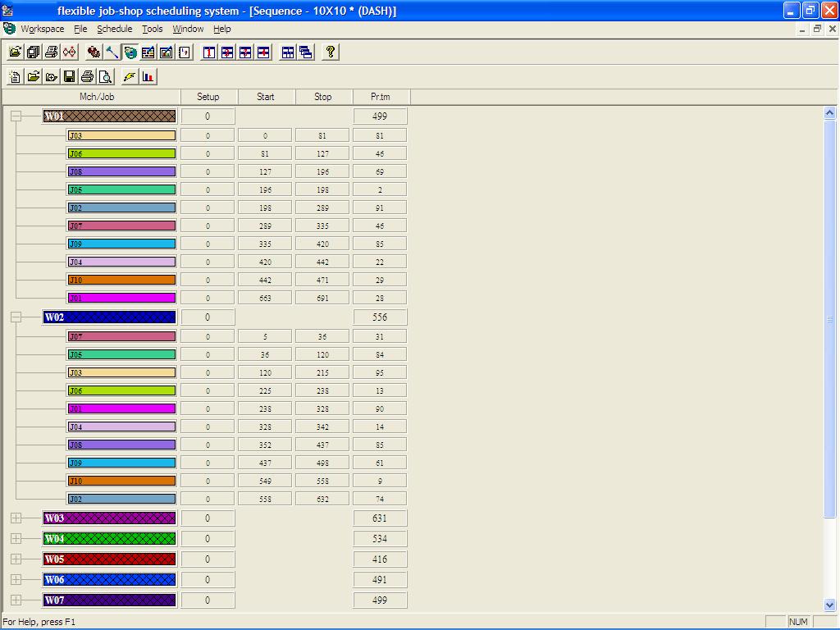Click the cascade windows toolbar icon
The width and height of the screenshot is (840, 630).
coord(306,52)
